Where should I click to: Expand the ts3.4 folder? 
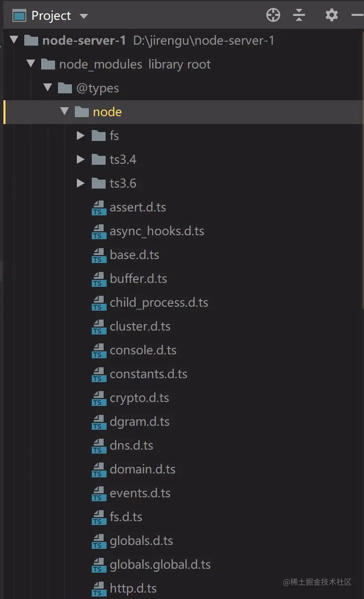pos(80,159)
